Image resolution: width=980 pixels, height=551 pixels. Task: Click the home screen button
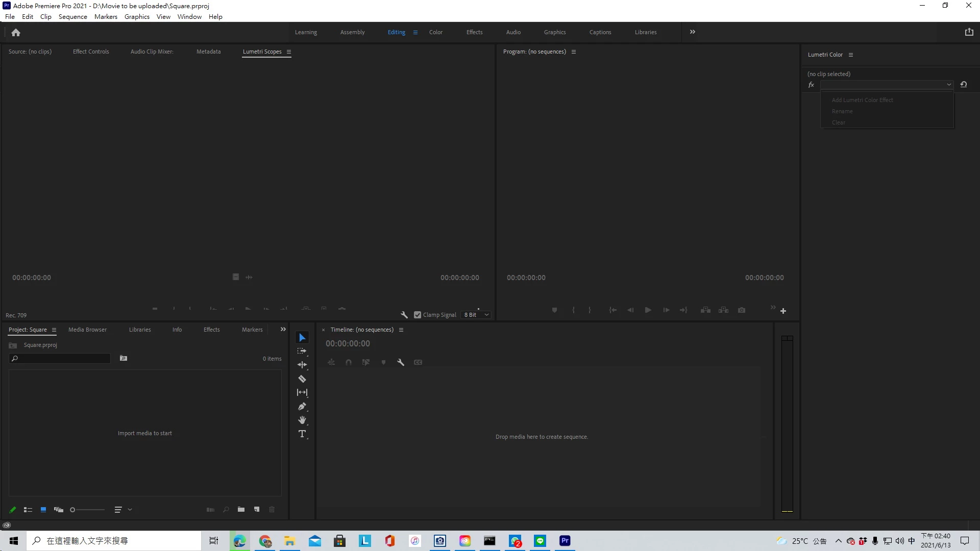(x=16, y=33)
